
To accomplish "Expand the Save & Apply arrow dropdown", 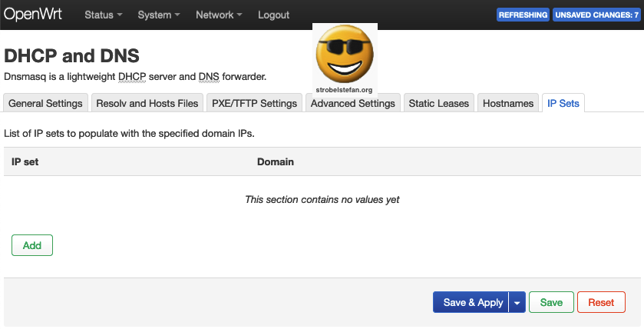I will pos(517,302).
